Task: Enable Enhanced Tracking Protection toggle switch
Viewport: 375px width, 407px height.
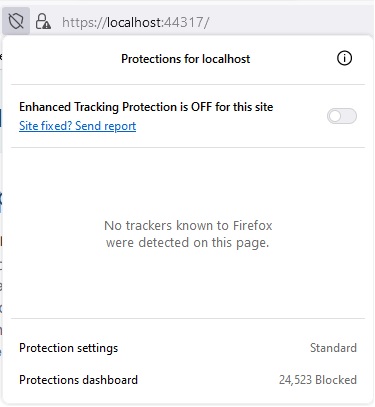Action: [342, 116]
